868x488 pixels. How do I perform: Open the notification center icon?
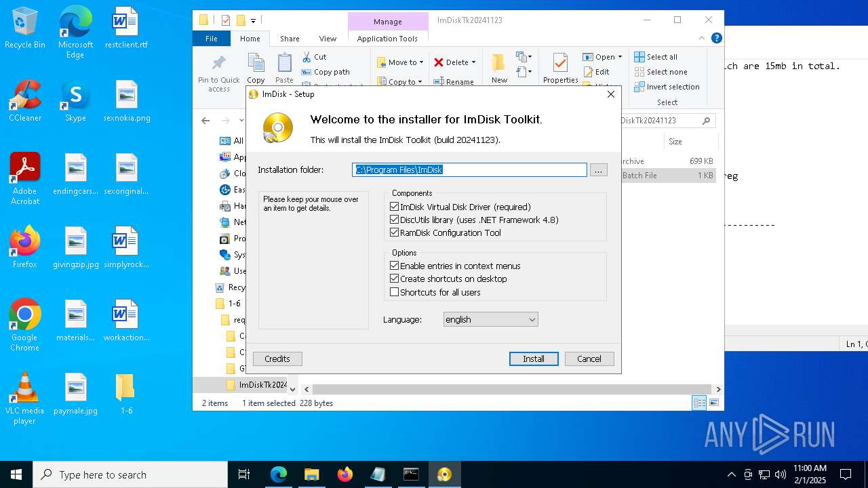click(x=846, y=474)
